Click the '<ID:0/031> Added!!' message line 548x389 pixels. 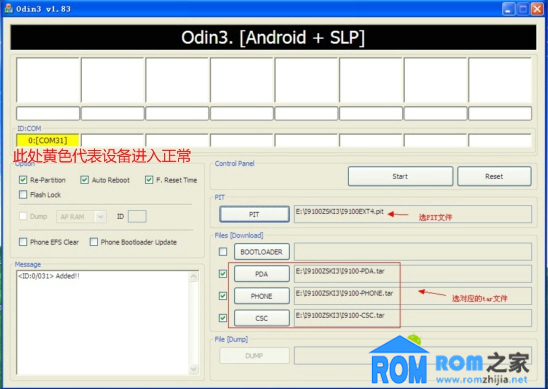point(49,276)
